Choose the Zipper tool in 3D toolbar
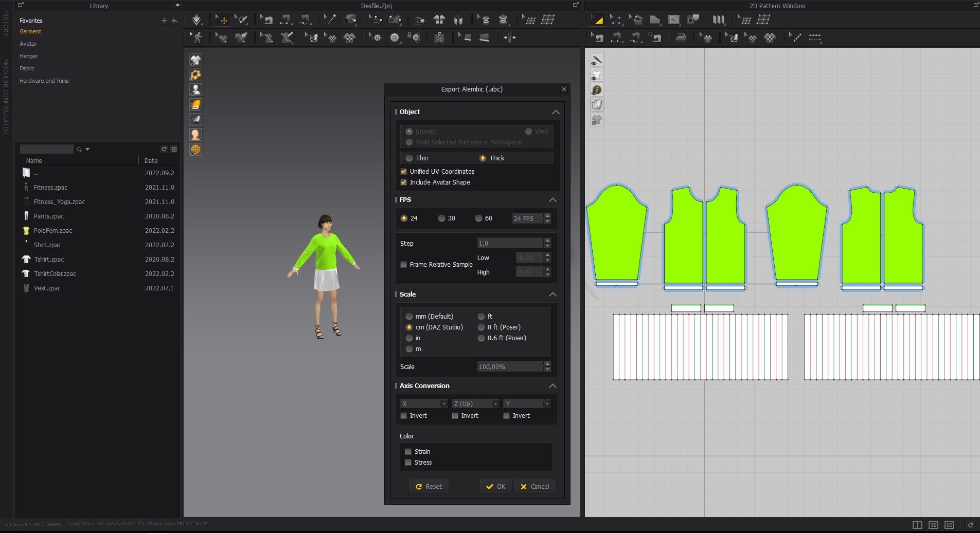Image resolution: width=980 pixels, height=534 pixels. pos(439,38)
